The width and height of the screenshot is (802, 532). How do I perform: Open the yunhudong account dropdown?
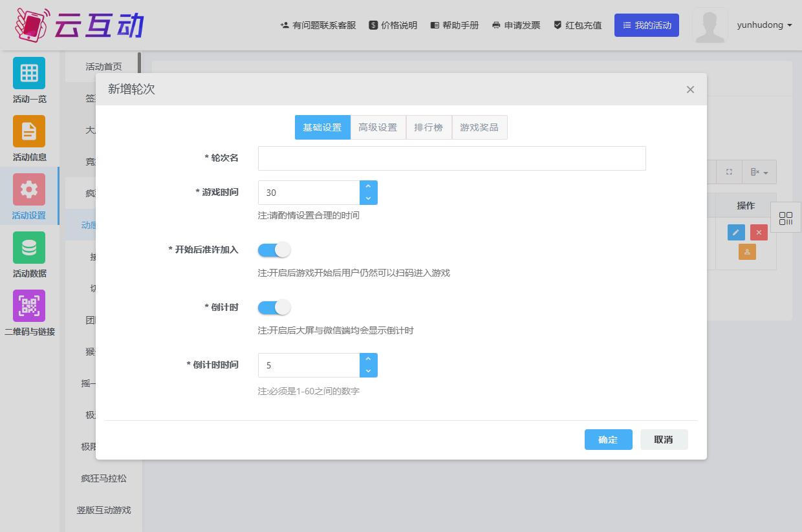pos(764,25)
